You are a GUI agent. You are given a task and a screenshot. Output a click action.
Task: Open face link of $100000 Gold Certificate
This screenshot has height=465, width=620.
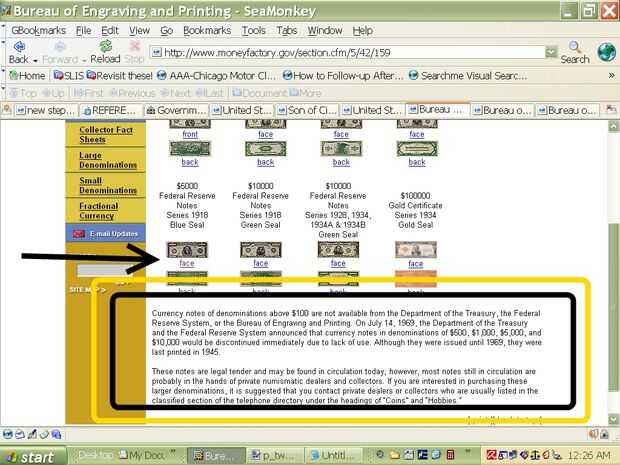click(416, 264)
